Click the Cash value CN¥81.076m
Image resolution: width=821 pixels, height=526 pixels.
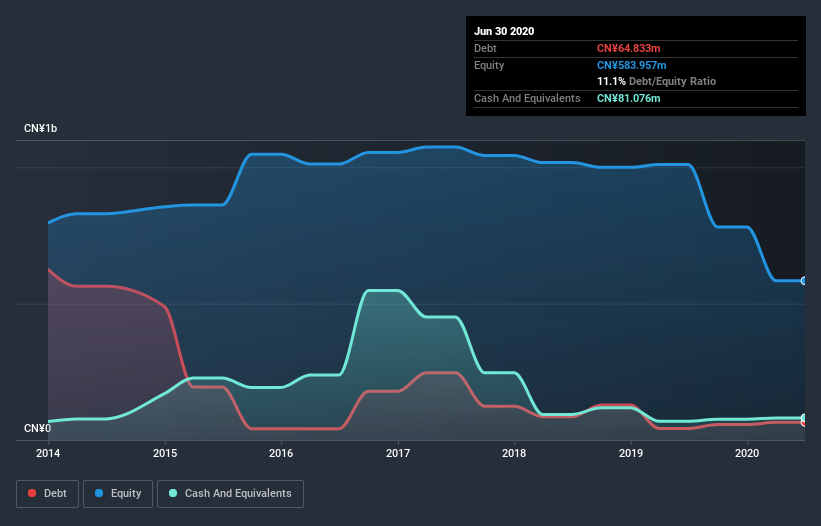(628, 98)
